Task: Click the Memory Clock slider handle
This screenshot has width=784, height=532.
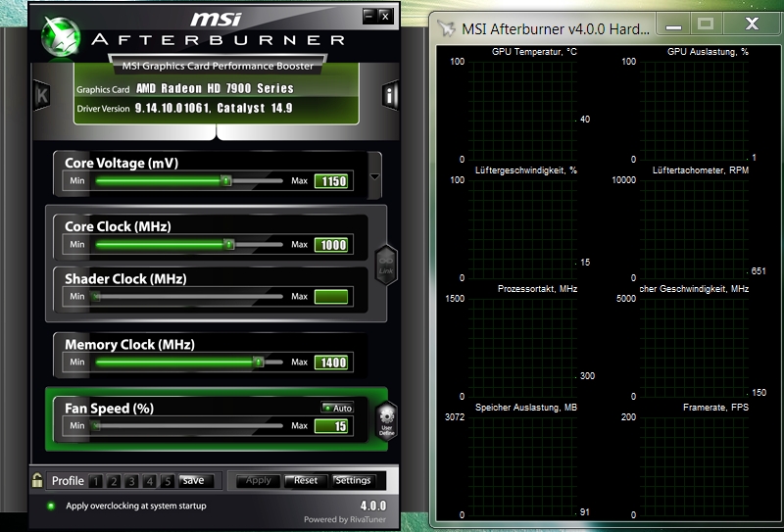Action: pyautogui.click(x=258, y=362)
